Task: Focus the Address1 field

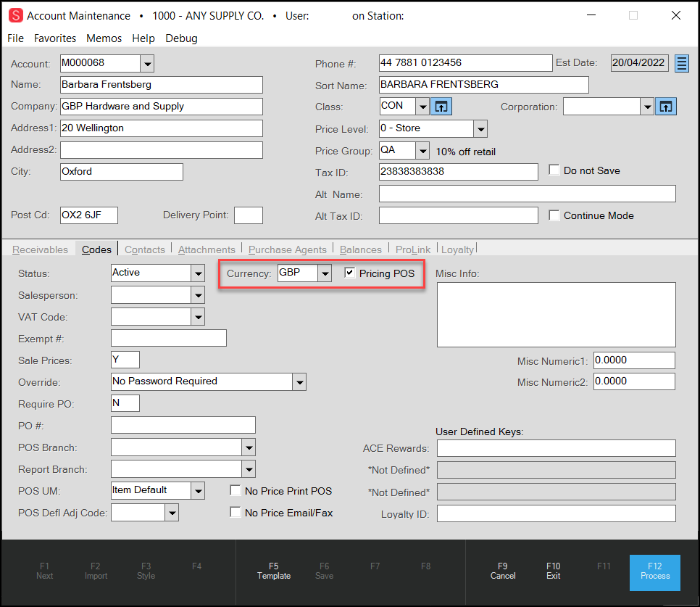Action: point(161,128)
